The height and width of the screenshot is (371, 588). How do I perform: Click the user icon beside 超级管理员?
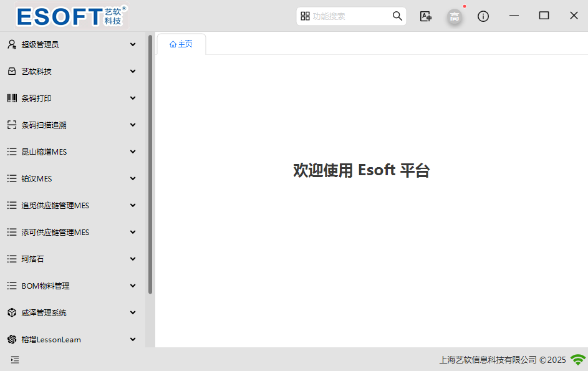click(11, 44)
